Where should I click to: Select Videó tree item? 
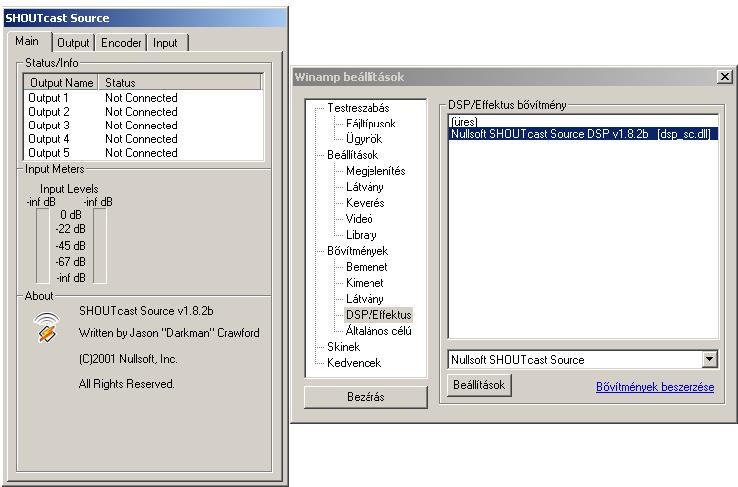click(x=359, y=219)
